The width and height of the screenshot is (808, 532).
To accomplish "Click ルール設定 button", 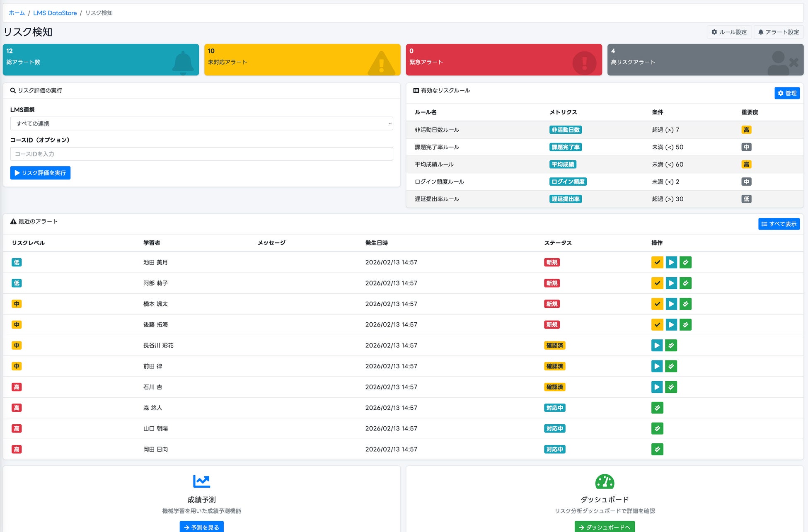I will coord(729,32).
